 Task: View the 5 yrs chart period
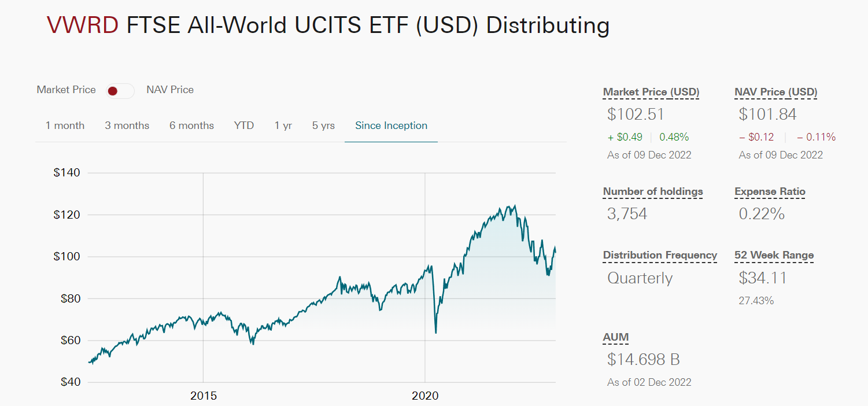point(323,125)
